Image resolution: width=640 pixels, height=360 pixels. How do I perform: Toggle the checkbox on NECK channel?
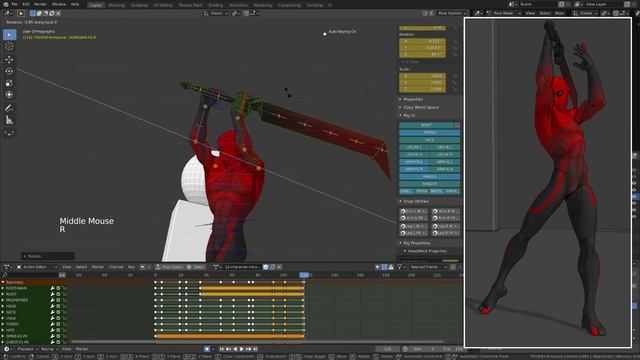[x=58, y=312]
